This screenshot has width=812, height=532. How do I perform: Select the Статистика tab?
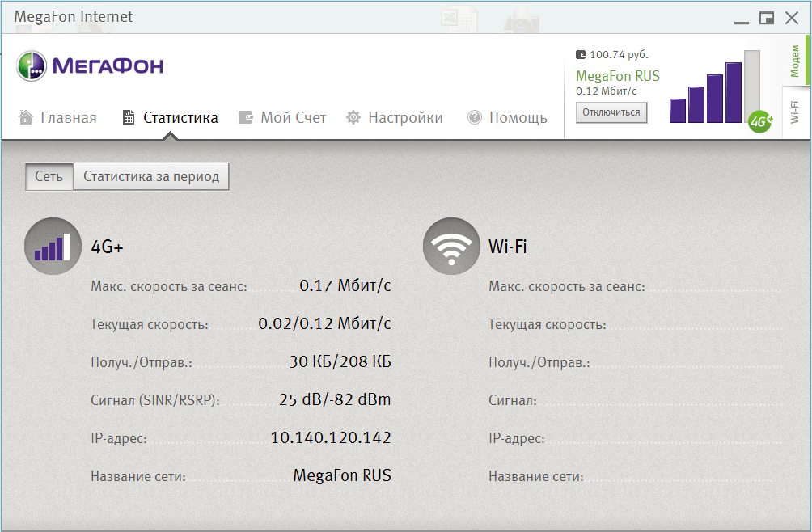click(170, 118)
